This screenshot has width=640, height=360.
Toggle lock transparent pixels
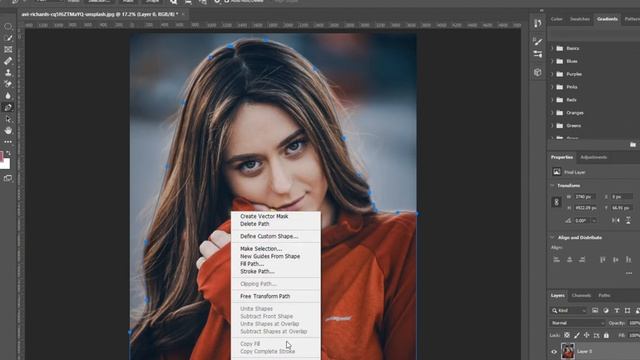pyautogui.click(x=567, y=335)
